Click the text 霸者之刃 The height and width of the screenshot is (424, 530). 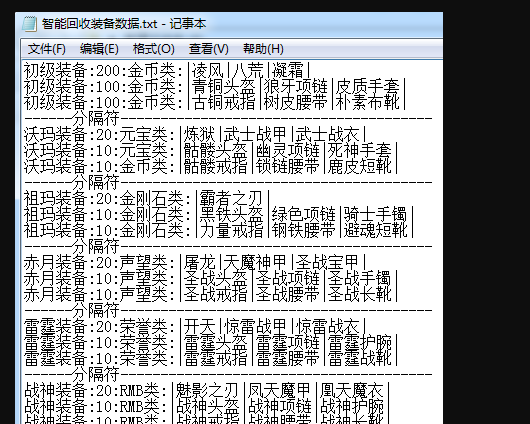(231, 198)
